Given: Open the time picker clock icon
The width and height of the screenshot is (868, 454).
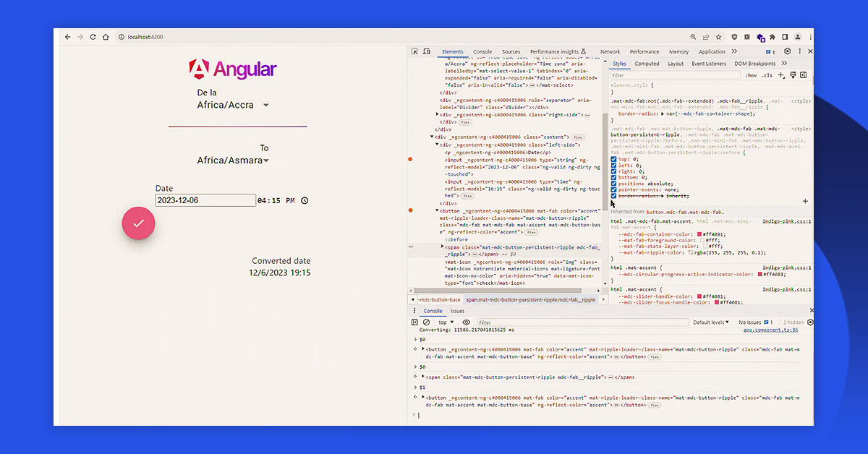Looking at the screenshot, I should [x=305, y=200].
